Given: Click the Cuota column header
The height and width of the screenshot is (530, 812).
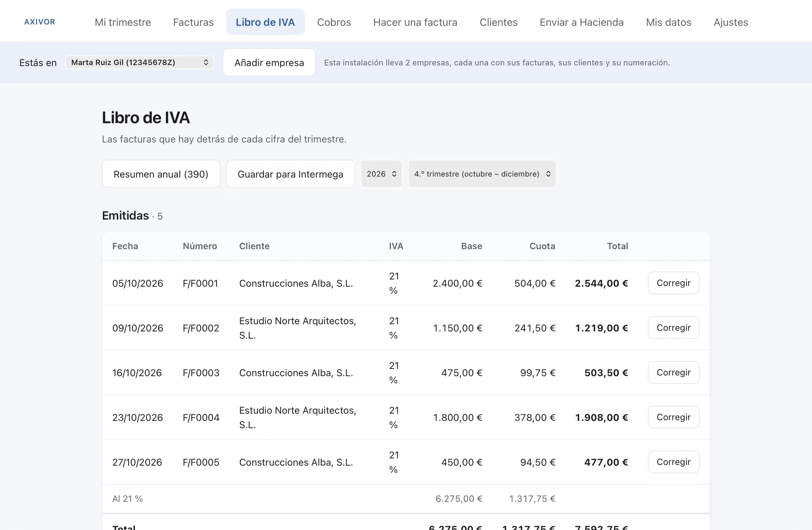Looking at the screenshot, I should coord(542,246).
